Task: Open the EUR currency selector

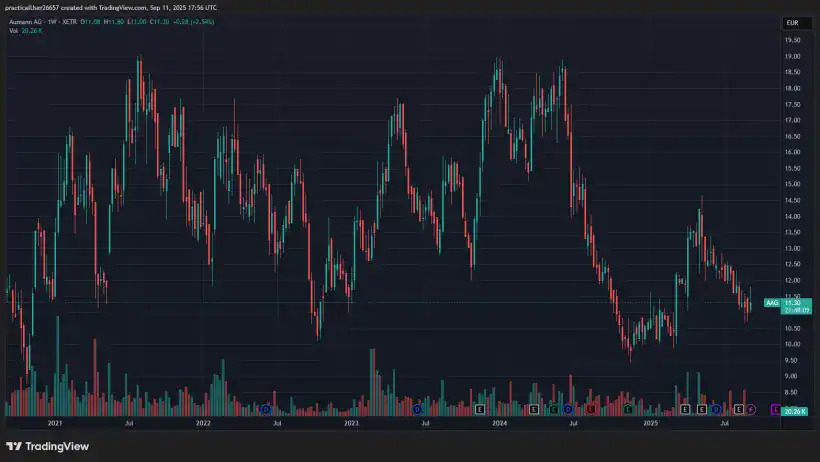Action: click(x=791, y=22)
